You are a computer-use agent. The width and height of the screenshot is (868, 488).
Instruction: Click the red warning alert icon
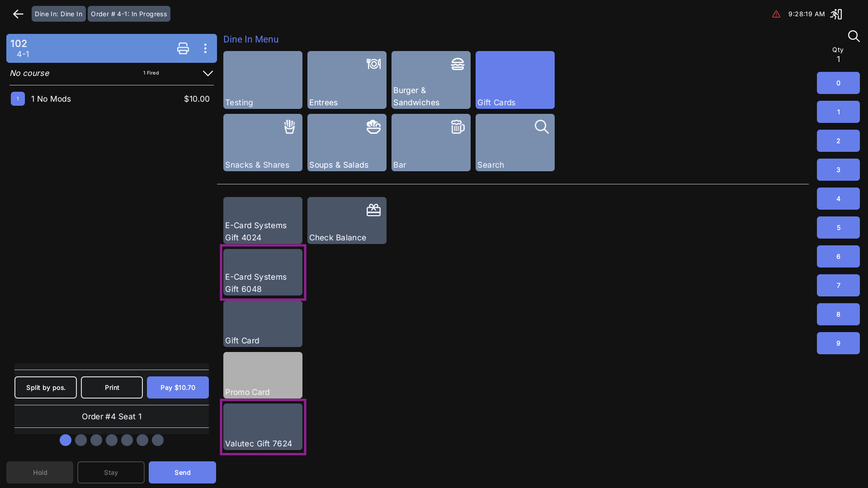(x=776, y=14)
